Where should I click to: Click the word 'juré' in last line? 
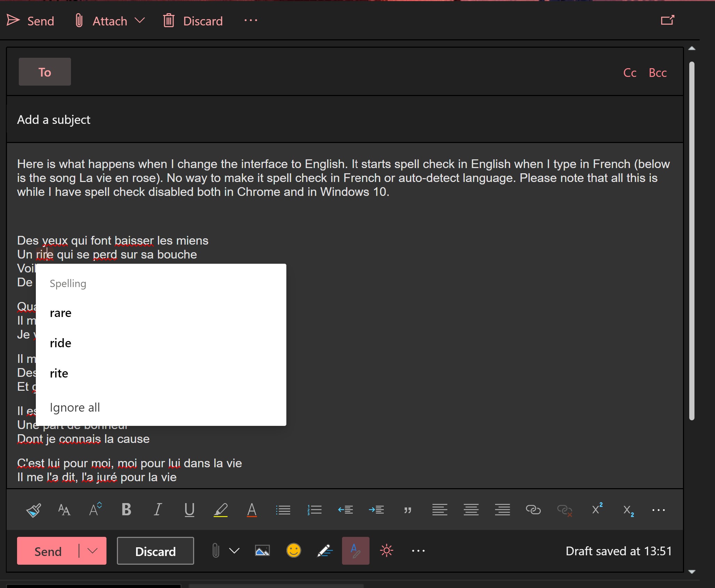coord(106,477)
